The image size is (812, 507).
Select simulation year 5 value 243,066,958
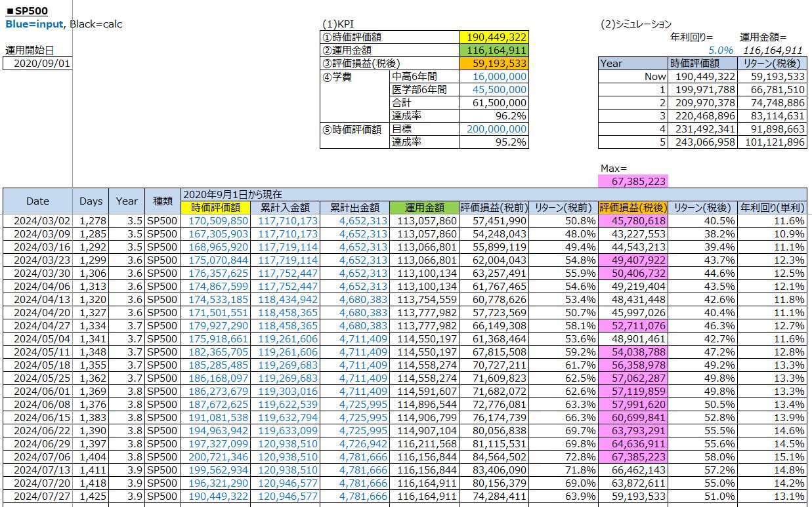[x=702, y=142]
